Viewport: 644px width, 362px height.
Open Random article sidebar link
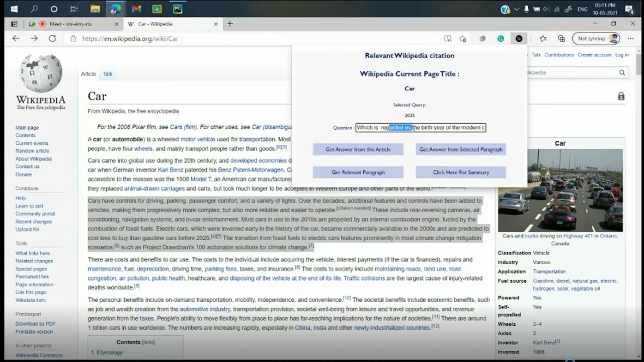click(x=32, y=151)
